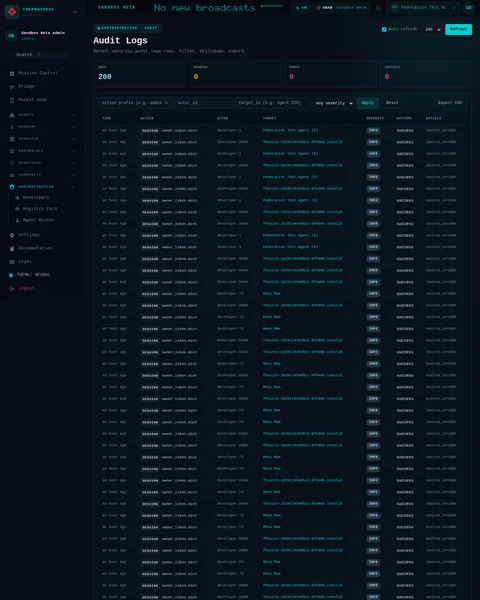Collapse the sidebar using the toggle icon
Screen dimensions: 480x600
75,12
